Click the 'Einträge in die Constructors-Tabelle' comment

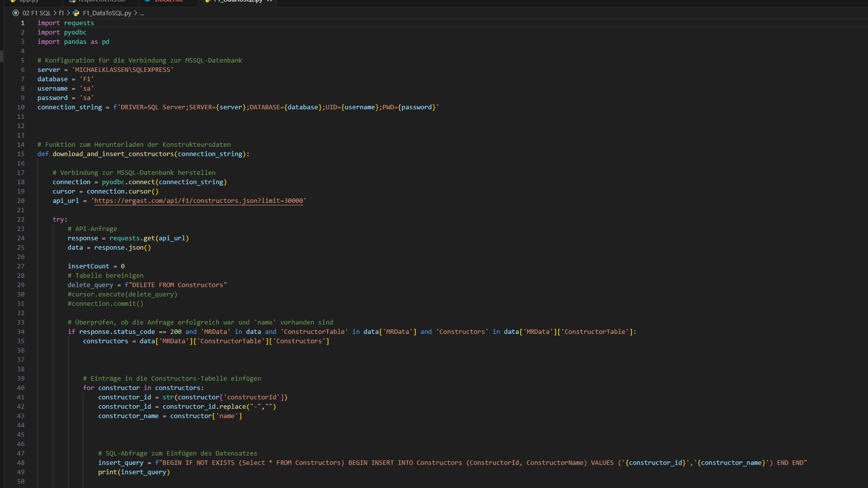point(172,378)
